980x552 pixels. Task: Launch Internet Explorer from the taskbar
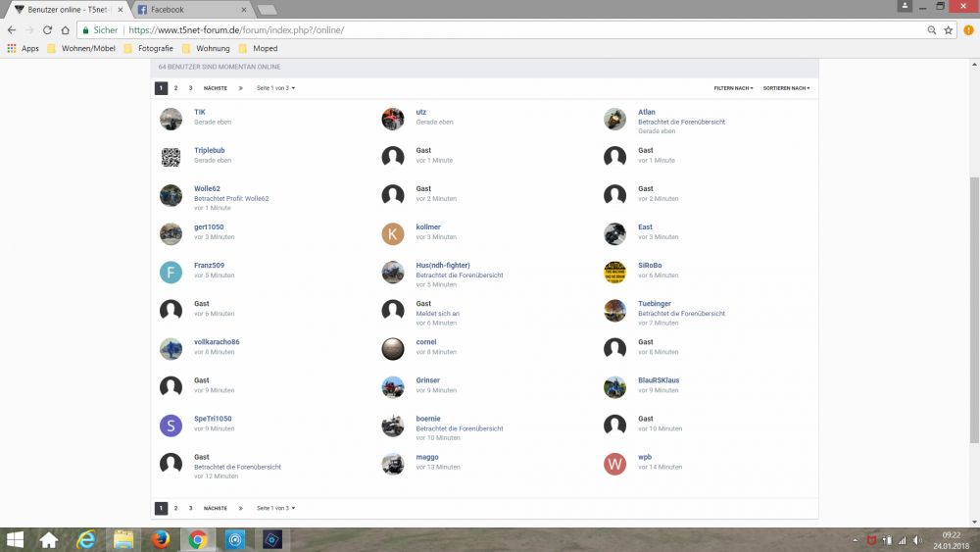click(86, 539)
